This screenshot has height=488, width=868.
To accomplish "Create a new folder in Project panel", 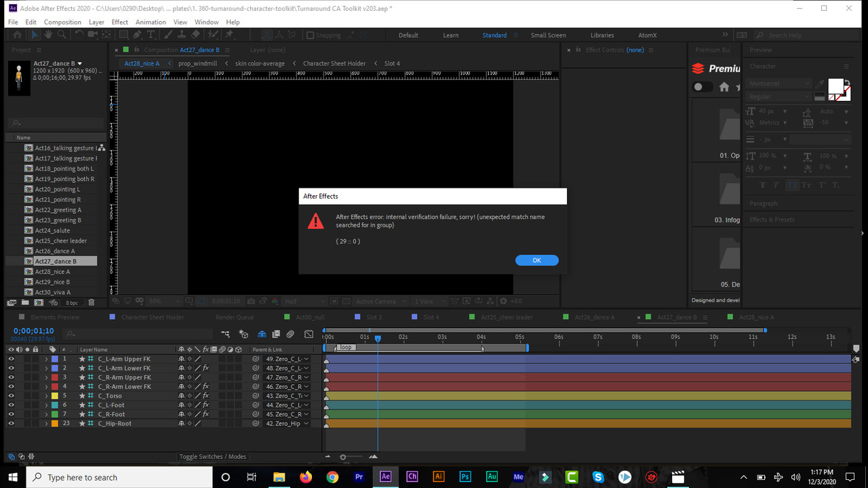I will click(25, 302).
